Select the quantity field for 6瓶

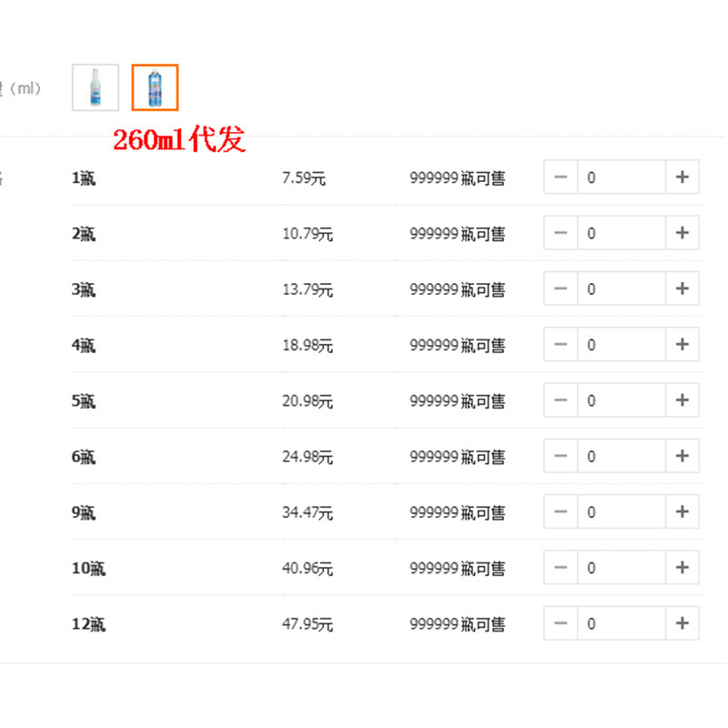(622, 456)
